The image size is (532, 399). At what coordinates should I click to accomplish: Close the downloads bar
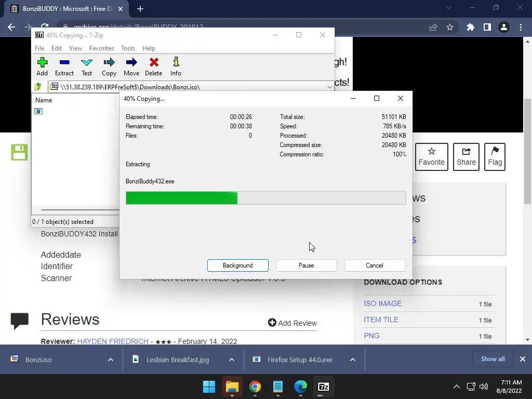(x=523, y=359)
